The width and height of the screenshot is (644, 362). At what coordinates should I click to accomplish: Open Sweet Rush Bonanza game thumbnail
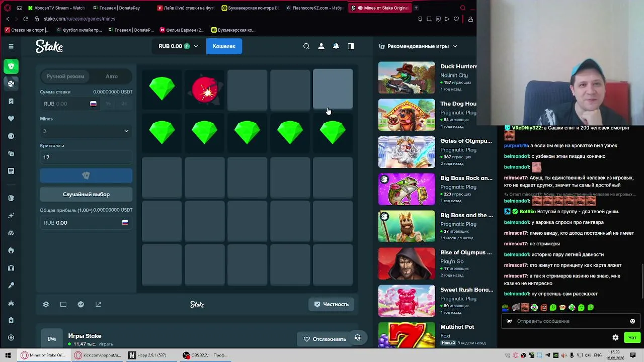[x=407, y=301]
